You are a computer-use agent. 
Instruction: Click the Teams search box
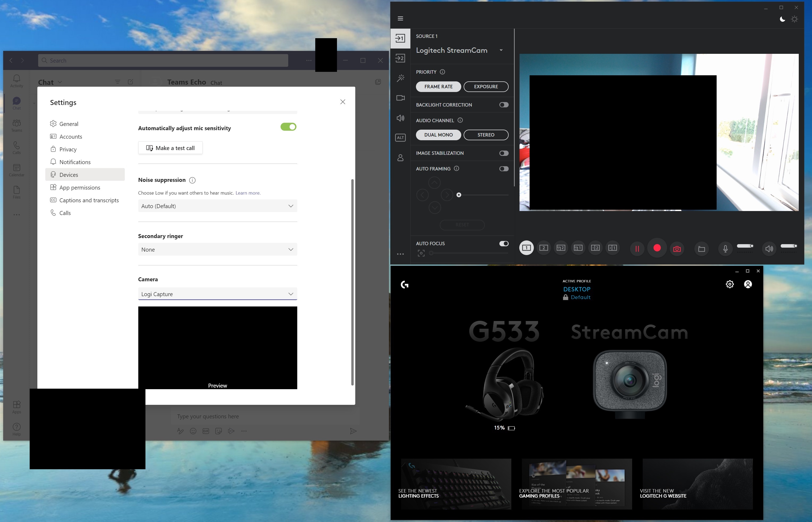(x=163, y=60)
